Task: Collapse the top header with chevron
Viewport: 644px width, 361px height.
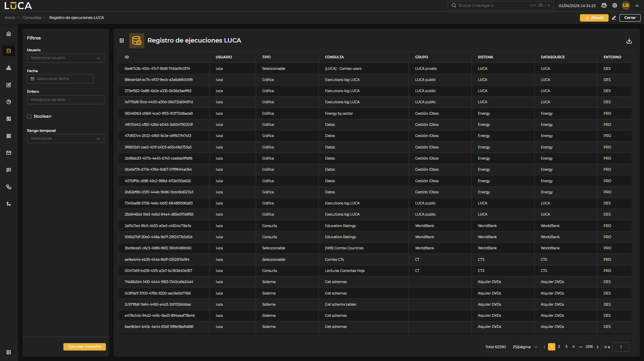Action: [637, 6]
